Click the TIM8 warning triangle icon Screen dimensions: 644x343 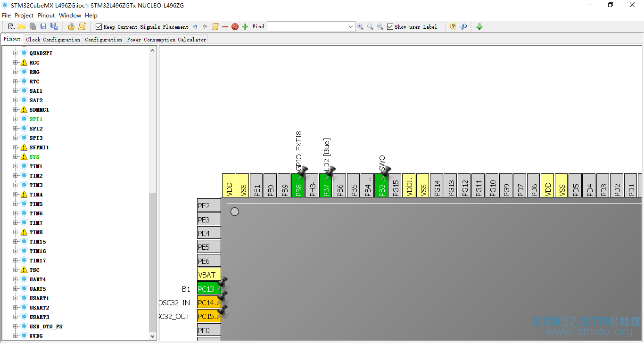(x=24, y=232)
